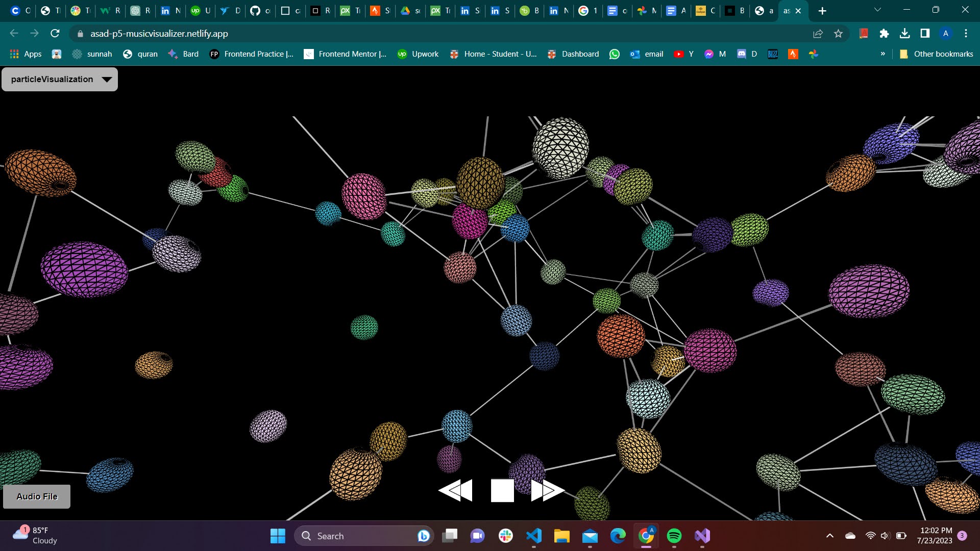Open the Chrome profile avatar
Screen dimensions: 980x551
click(x=945, y=34)
